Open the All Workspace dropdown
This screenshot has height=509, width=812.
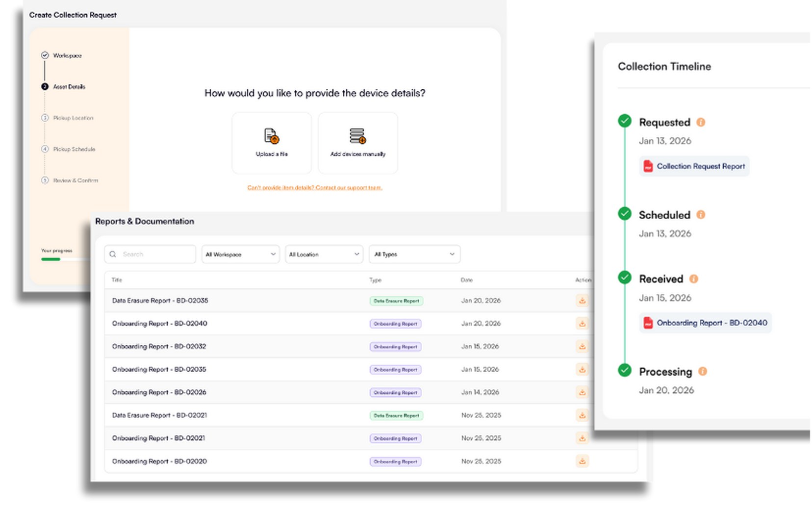pos(240,254)
